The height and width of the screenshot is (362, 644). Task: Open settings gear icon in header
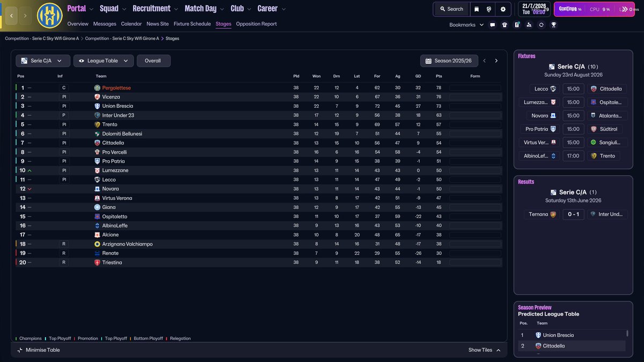[503, 9]
